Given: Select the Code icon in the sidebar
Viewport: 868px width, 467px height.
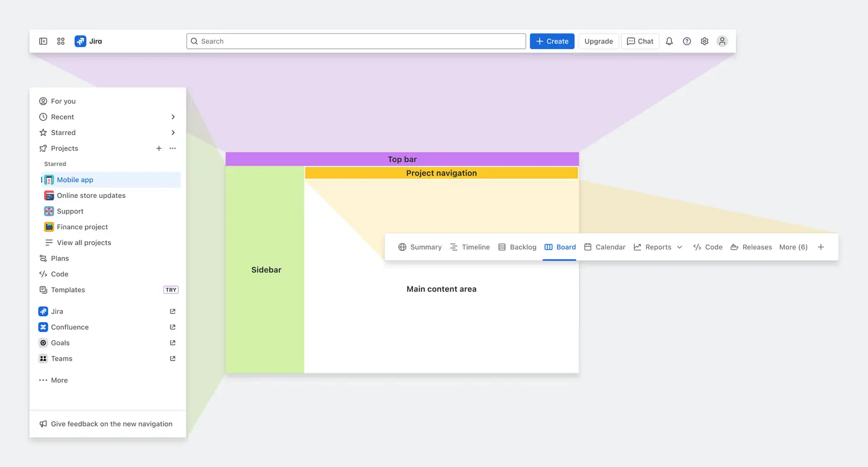Looking at the screenshot, I should coord(43,274).
